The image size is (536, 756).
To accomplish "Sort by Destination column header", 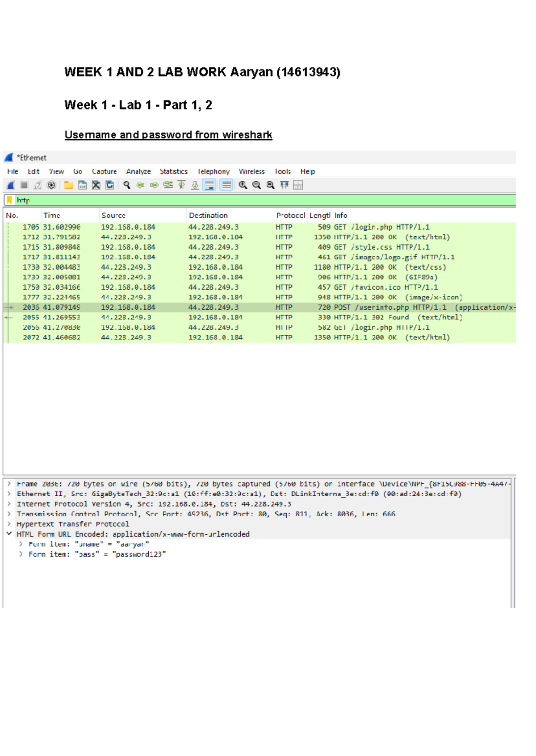I will 230,216.
